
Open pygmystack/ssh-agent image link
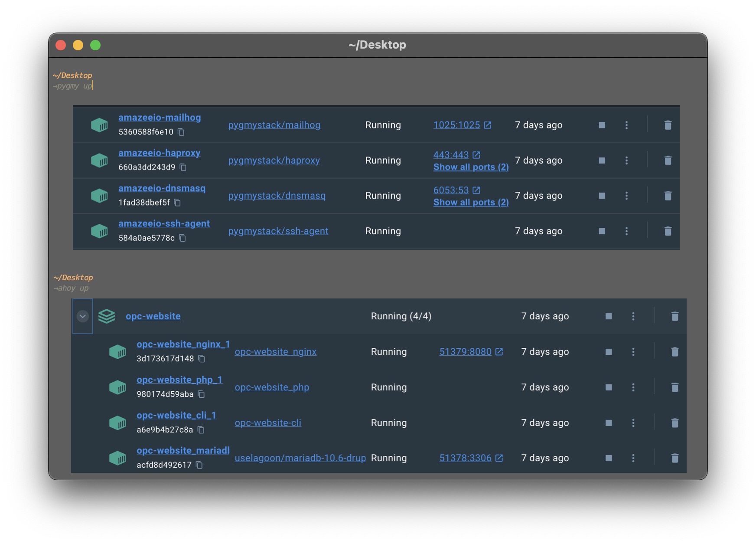pos(278,231)
